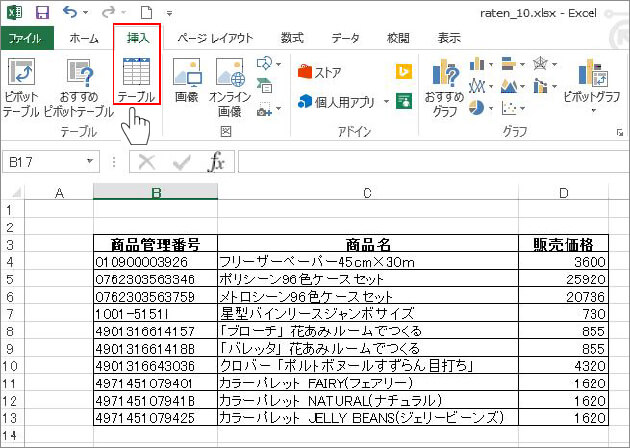630x448 pixels.
Task: Click the 商品名 header cell
Action: (367, 244)
